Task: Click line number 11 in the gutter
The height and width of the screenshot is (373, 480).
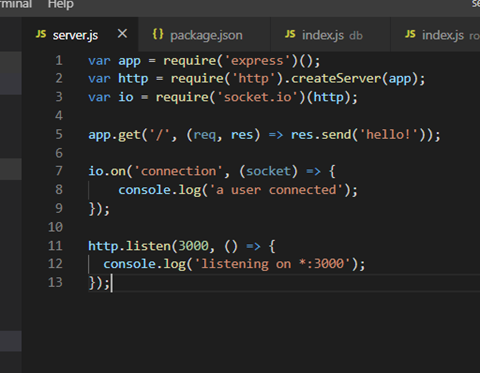Action: coord(55,246)
